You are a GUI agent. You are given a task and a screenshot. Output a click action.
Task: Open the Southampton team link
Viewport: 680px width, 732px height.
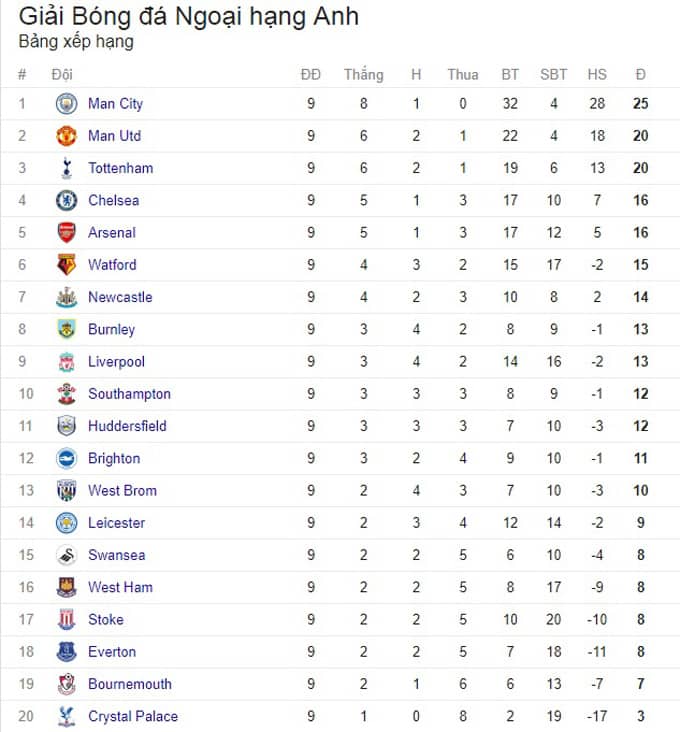[x=129, y=394]
